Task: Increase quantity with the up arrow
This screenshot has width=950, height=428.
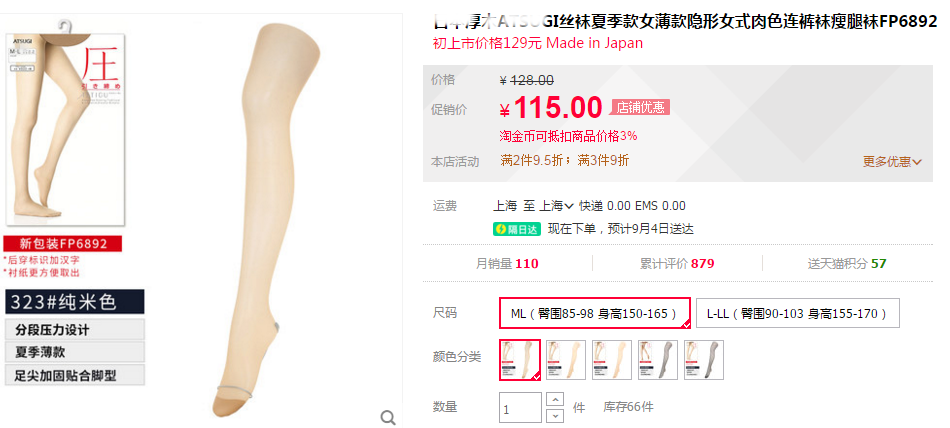Action: point(556,399)
